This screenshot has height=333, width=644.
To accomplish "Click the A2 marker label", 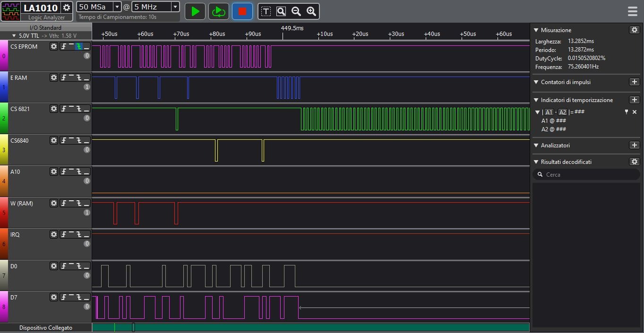I will tap(562, 112).
